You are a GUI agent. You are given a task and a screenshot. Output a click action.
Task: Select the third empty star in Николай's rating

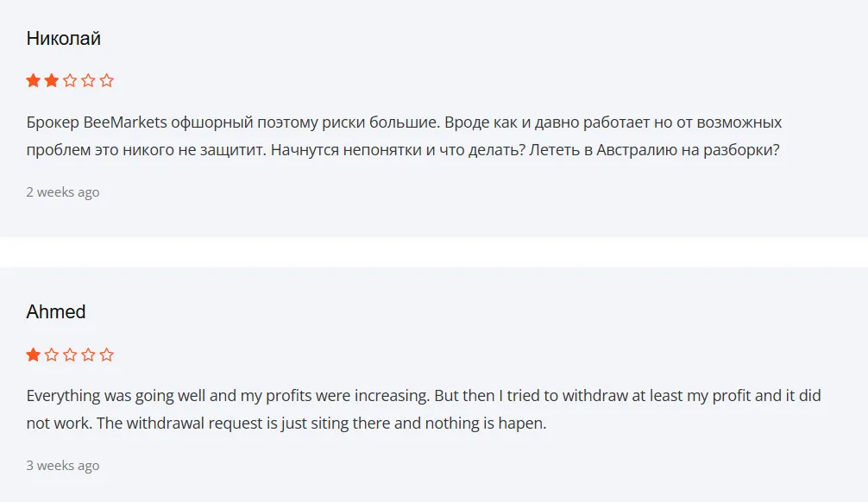(x=69, y=79)
